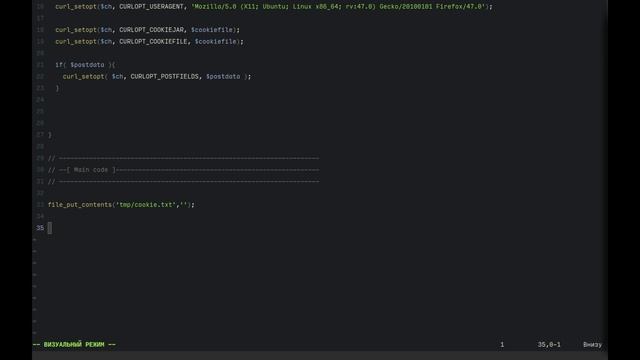Click the '35,0-1' cursor position indicator

[549, 344]
